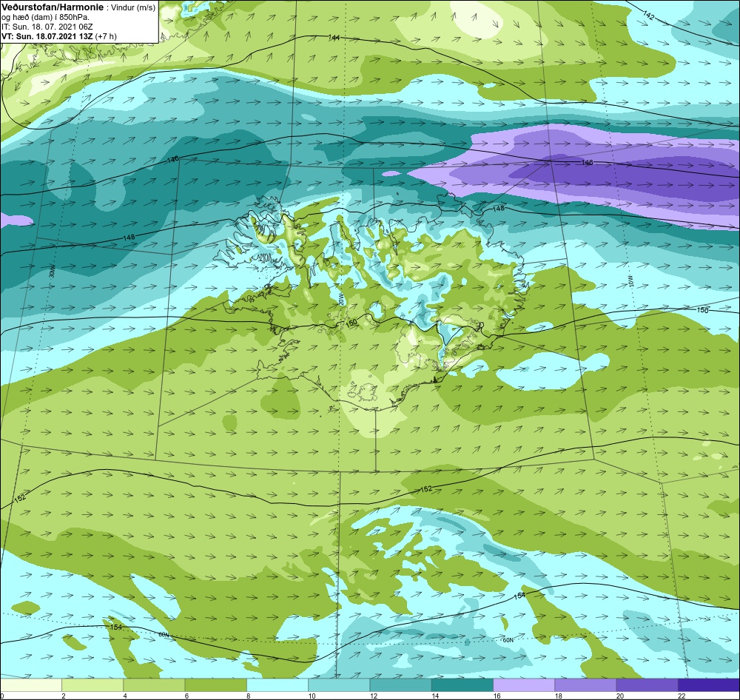Screen dimensions: 740x700
Task: Pick the 4–6 m/s green legend swatch
Action: (x=155, y=684)
